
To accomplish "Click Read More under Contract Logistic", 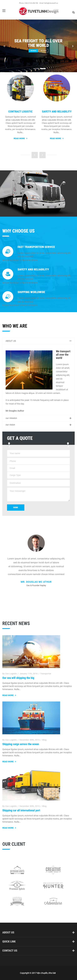I will (x=20, y=138).
